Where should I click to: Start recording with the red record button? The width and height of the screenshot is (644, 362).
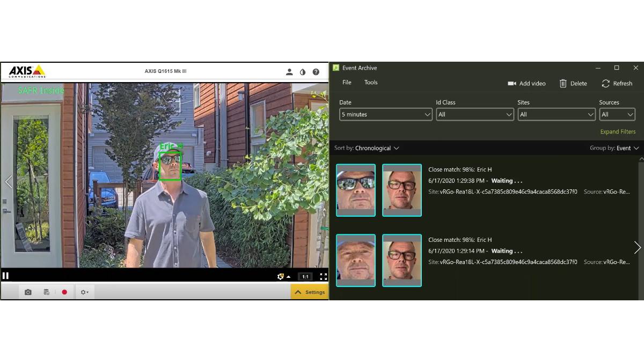(64, 292)
